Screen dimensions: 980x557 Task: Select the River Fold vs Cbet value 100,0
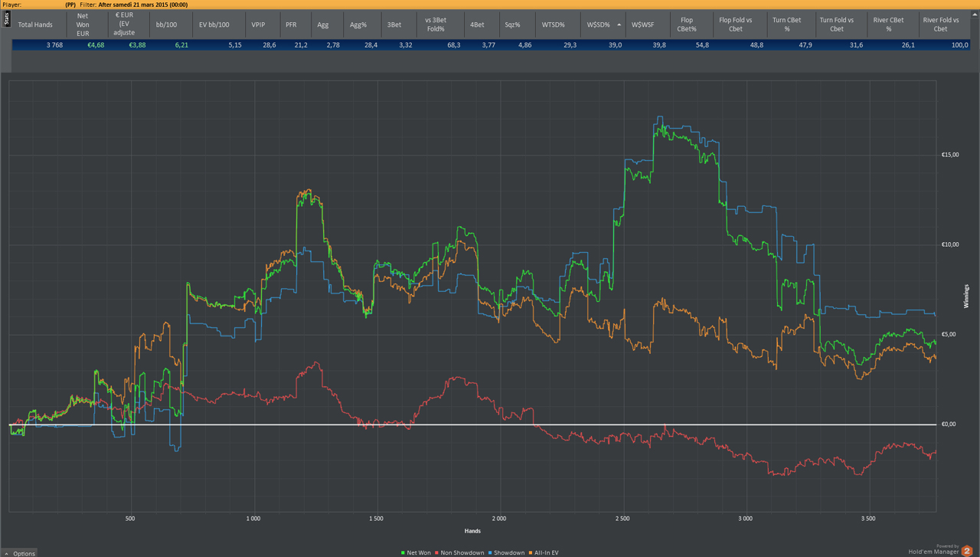tap(960, 45)
